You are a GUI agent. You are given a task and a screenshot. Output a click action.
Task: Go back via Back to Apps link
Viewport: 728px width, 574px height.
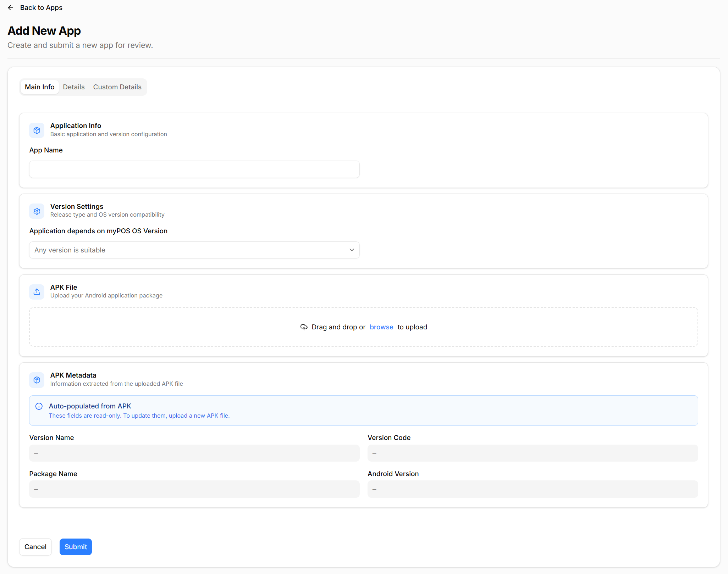pyautogui.click(x=41, y=8)
